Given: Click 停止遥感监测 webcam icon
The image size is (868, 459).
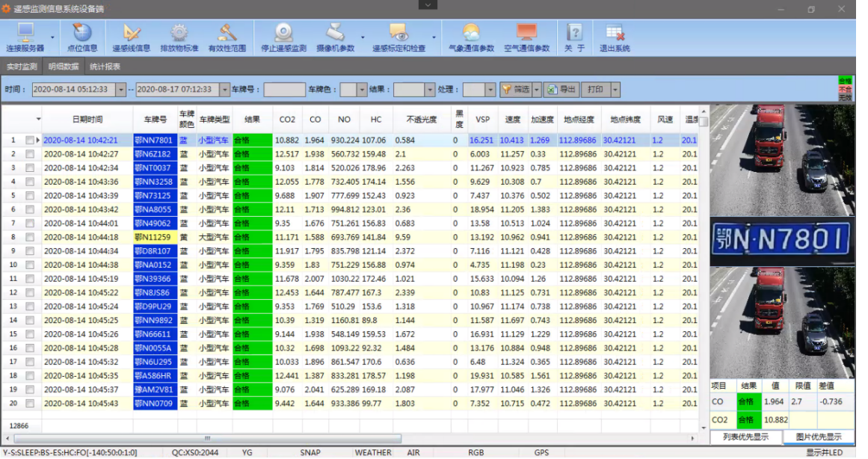Looking at the screenshot, I should (x=283, y=33).
